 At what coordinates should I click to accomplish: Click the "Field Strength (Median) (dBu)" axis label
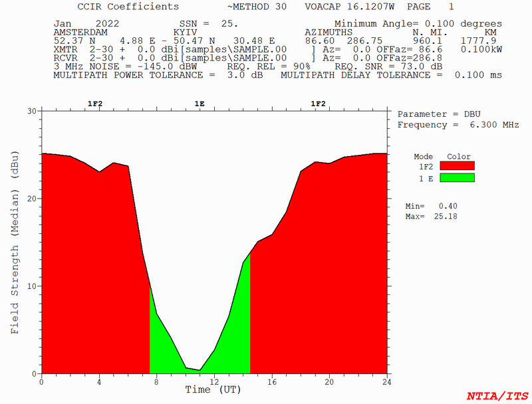click(15, 243)
